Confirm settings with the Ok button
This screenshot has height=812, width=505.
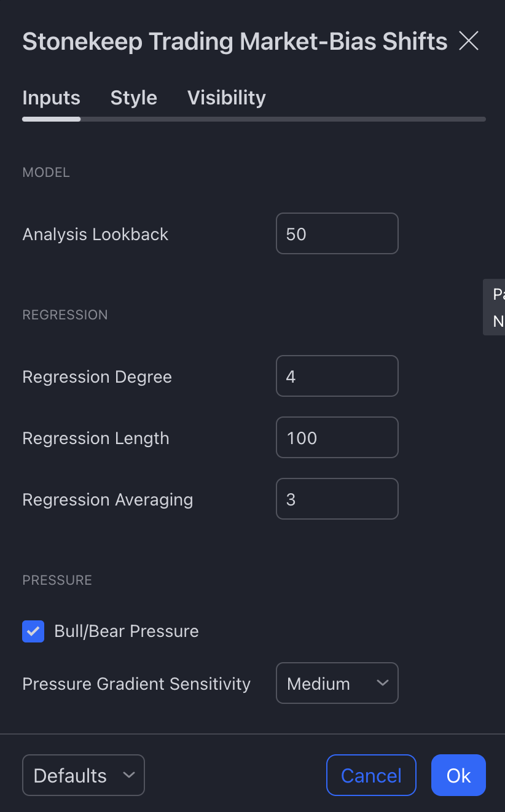(x=458, y=775)
